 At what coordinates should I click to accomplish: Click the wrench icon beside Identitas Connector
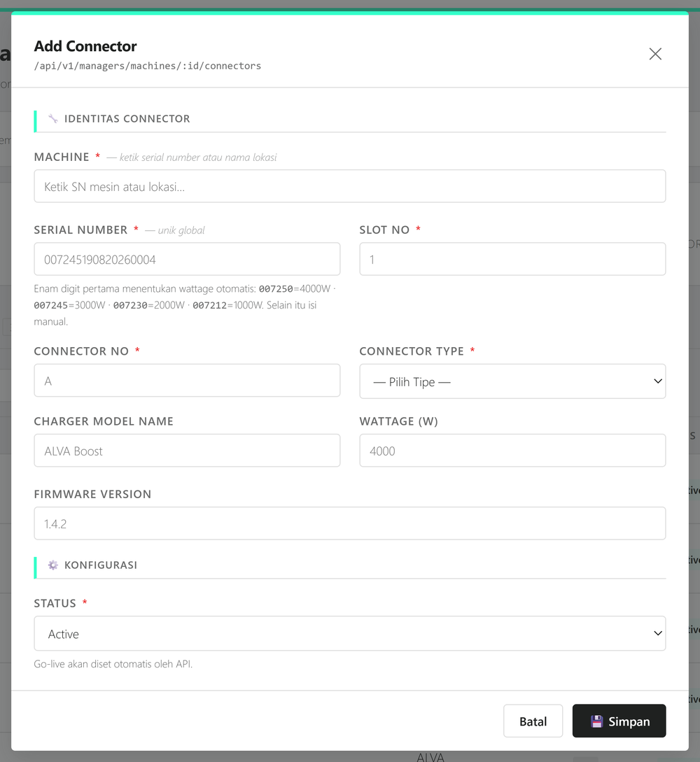click(53, 118)
